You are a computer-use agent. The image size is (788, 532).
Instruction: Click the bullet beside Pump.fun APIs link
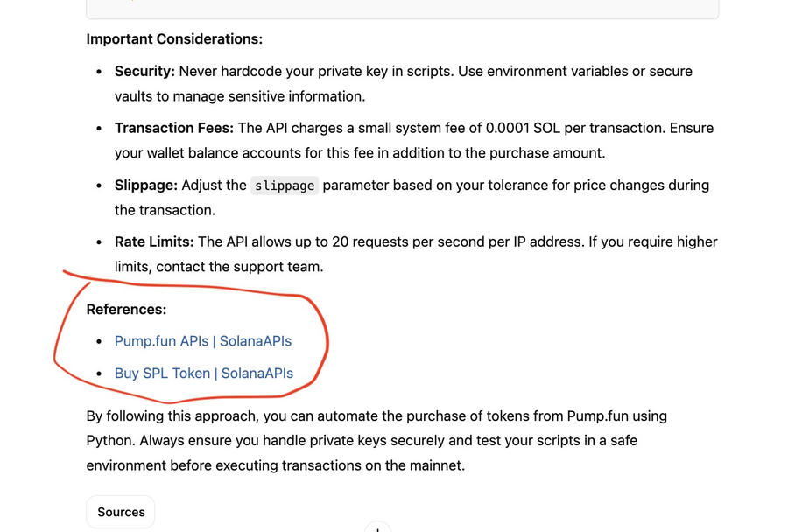(99, 342)
